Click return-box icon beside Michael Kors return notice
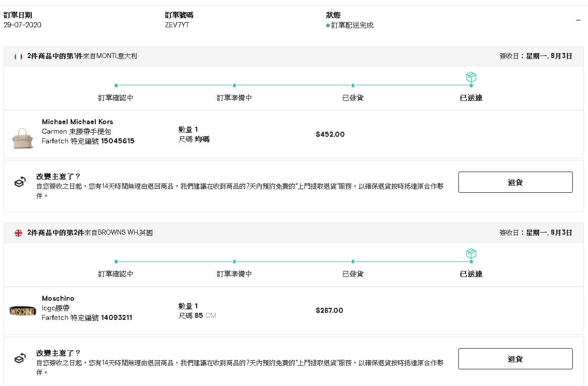The image size is (588, 386). point(20,182)
